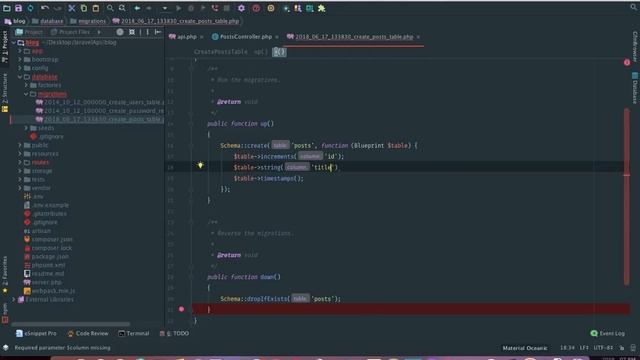Expand the seeds folder
The image size is (640, 360).
(x=26, y=128)
